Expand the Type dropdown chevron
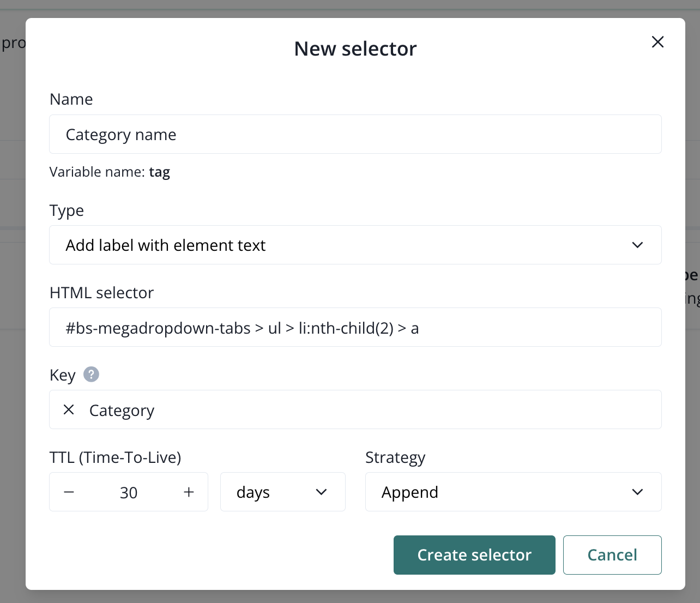This screenshot has width=700, height=603. click(637, 245)
